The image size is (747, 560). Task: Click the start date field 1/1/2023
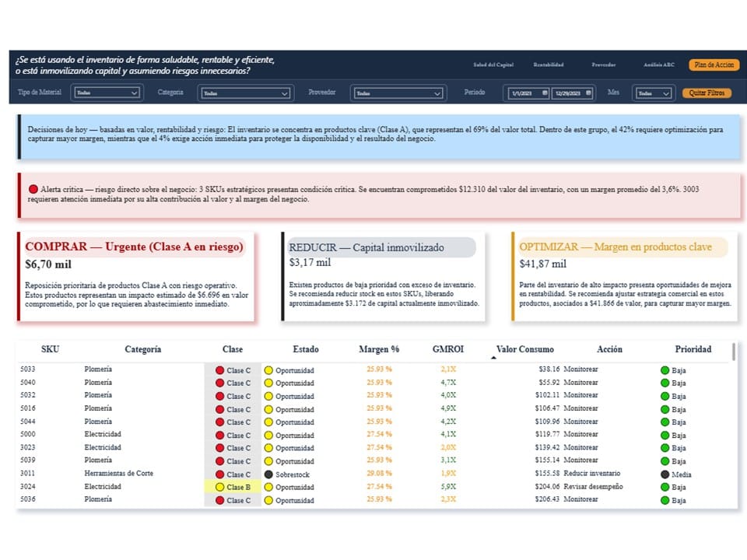point(524,93)
